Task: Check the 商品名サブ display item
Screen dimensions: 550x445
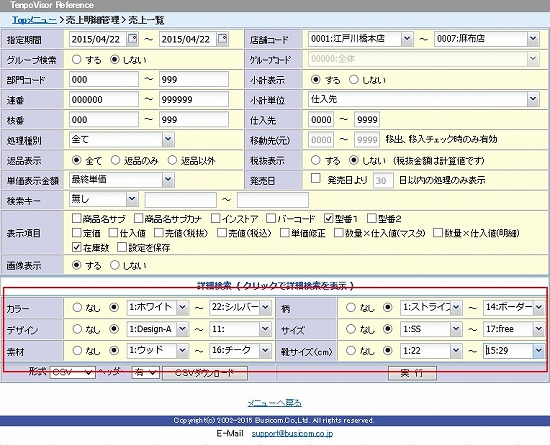Action: [76, 218]
